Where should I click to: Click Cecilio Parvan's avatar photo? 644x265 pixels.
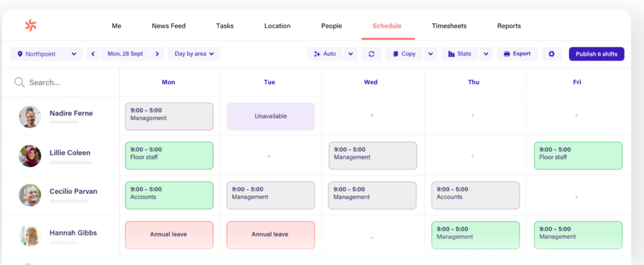30,195
